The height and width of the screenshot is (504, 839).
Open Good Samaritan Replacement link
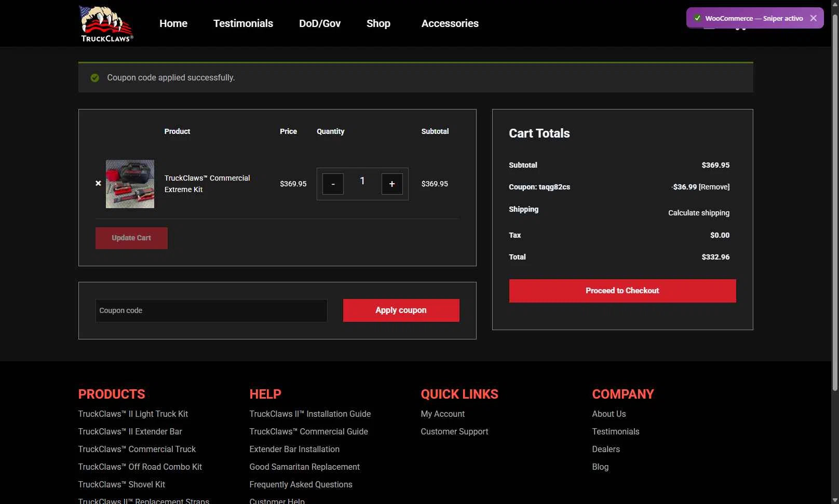[304, 467]
